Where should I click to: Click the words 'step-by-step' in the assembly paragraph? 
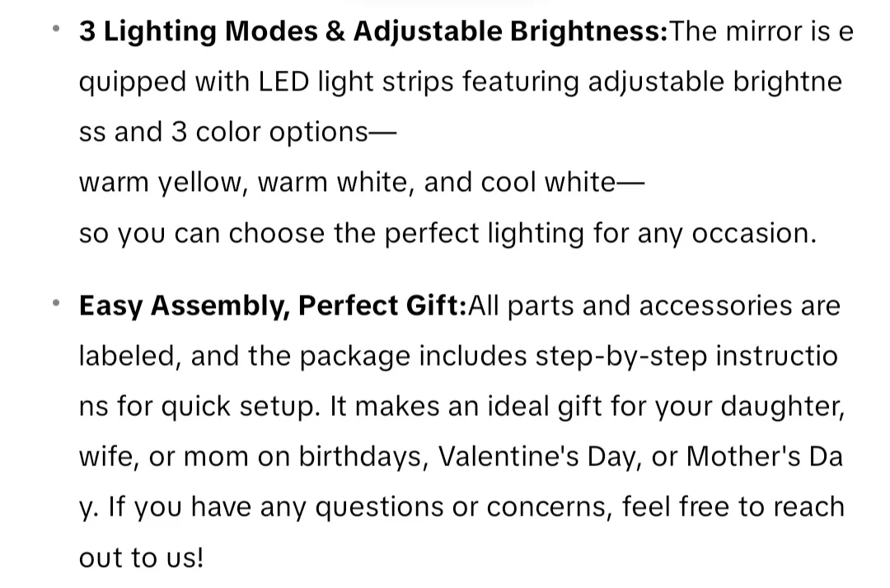(x=621, y=356)
